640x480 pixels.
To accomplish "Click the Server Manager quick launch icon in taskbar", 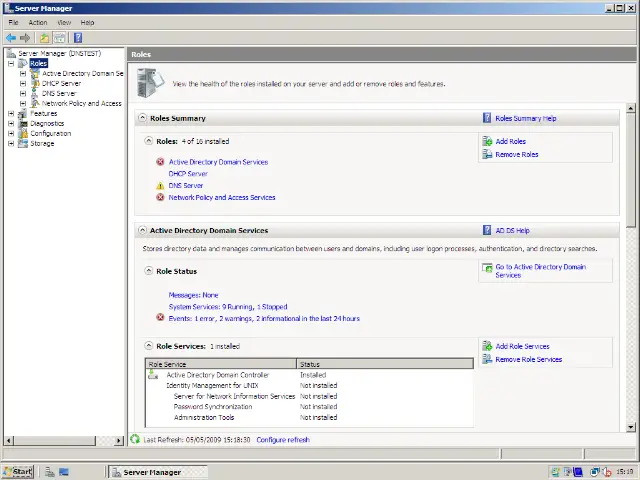I will 50,472.
